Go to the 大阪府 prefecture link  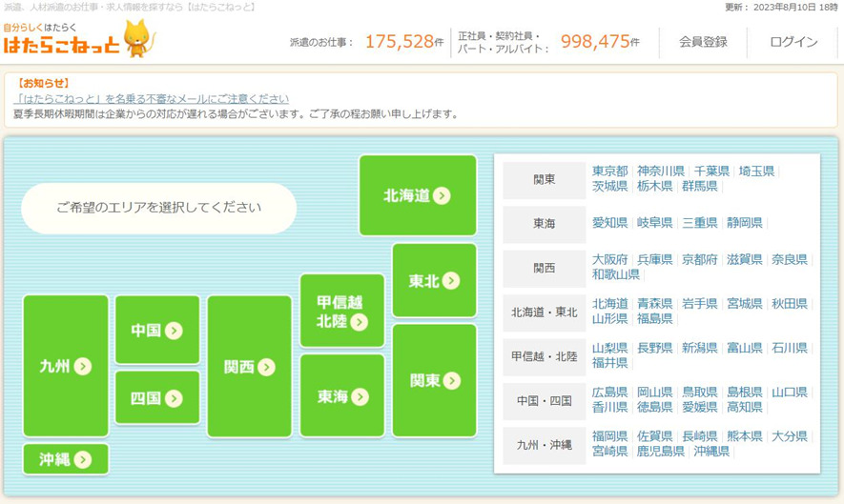609,259
